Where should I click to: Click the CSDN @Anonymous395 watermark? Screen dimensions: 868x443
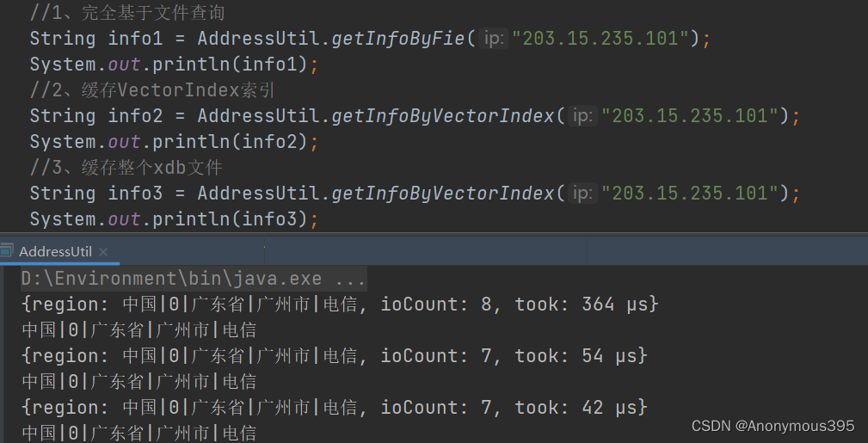click(773, 426)
